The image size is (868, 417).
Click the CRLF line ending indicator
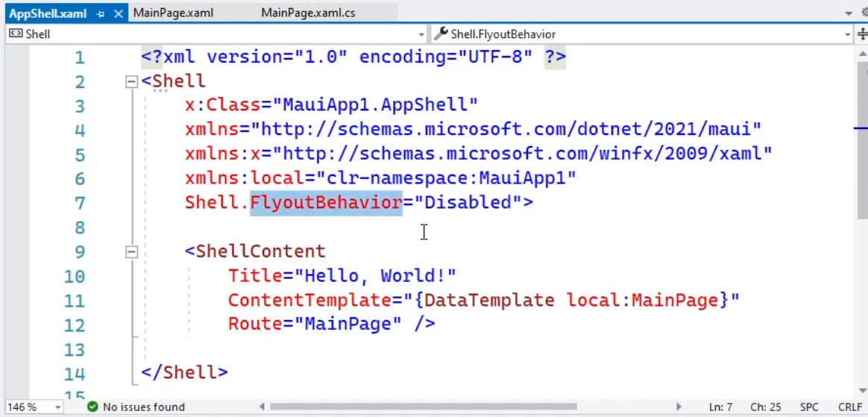(850, 407)
